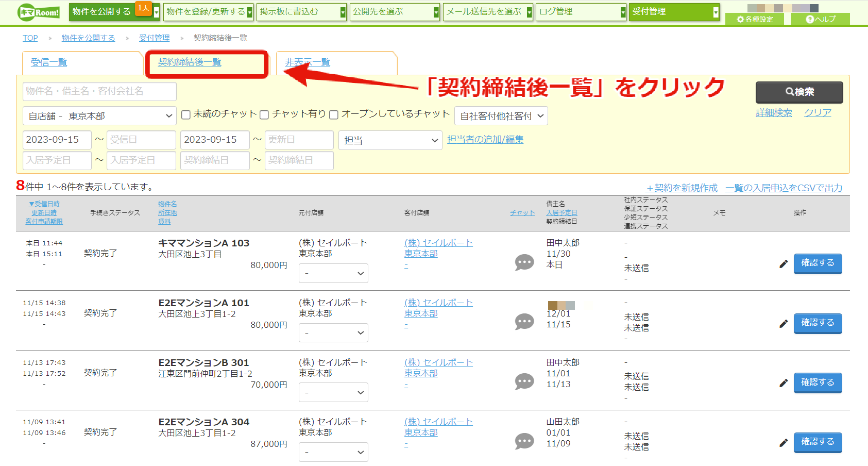Open 詳細検索 link
Screen dimensions: 868x466
(774, 113)
